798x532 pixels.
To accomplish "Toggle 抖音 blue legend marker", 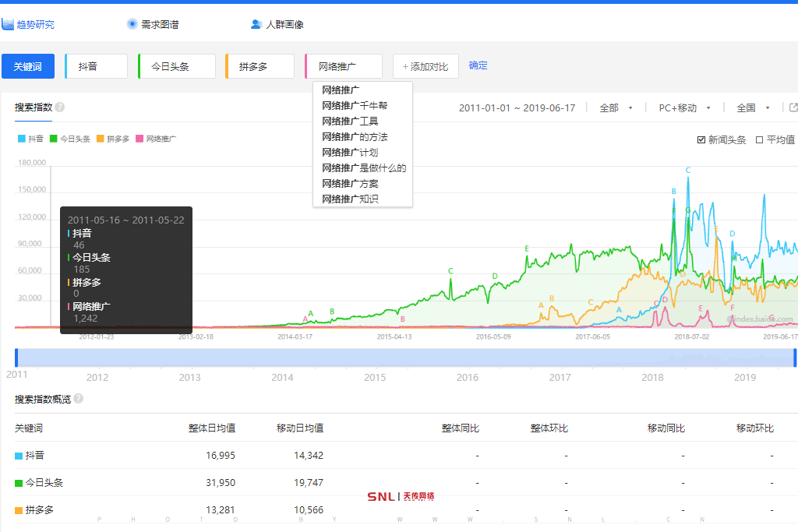I will click(x=22, y=139).
